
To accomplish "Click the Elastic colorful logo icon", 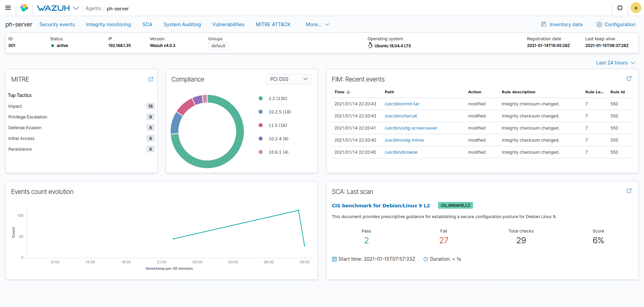I will click(24, 8).
